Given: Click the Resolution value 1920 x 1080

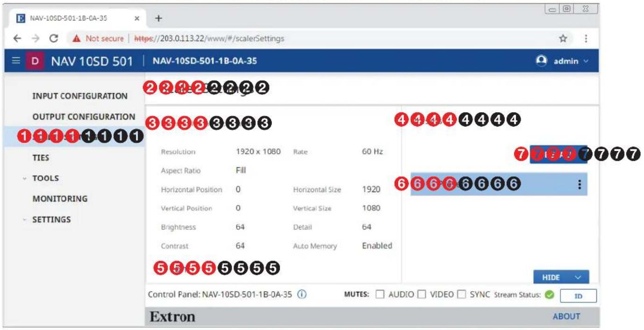Looking at the screenshot, I should (258, 151).
